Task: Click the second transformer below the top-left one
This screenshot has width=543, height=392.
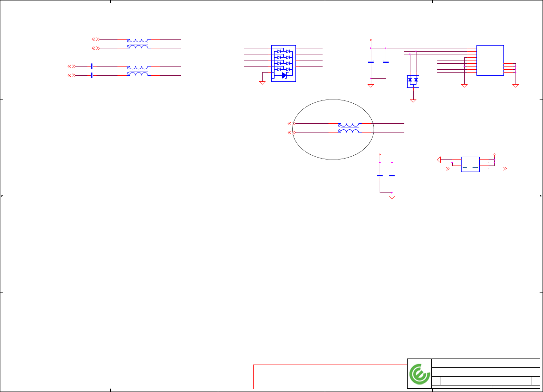Action: 138,71
